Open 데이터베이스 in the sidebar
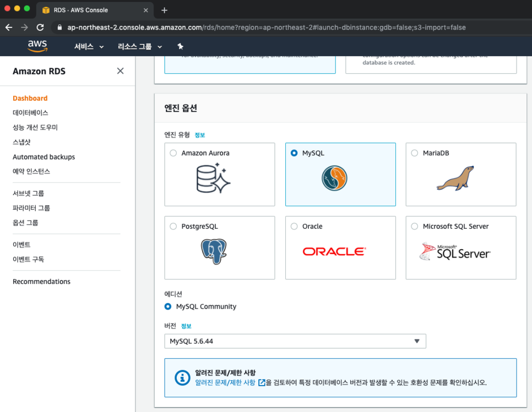Viewport: 532px width, 412px height. tap(30, 113)
